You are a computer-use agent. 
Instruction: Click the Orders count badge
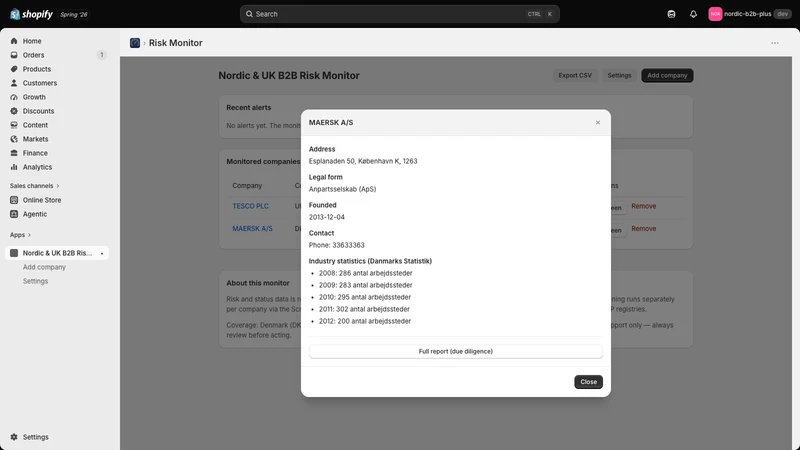tap(102, 55)
